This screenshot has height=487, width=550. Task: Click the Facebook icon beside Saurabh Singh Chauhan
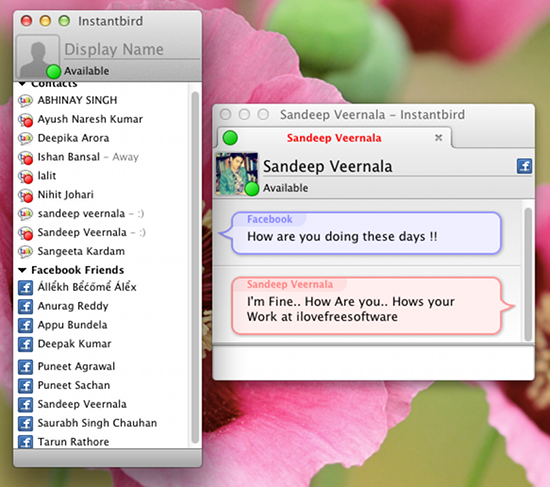(26, 423)
